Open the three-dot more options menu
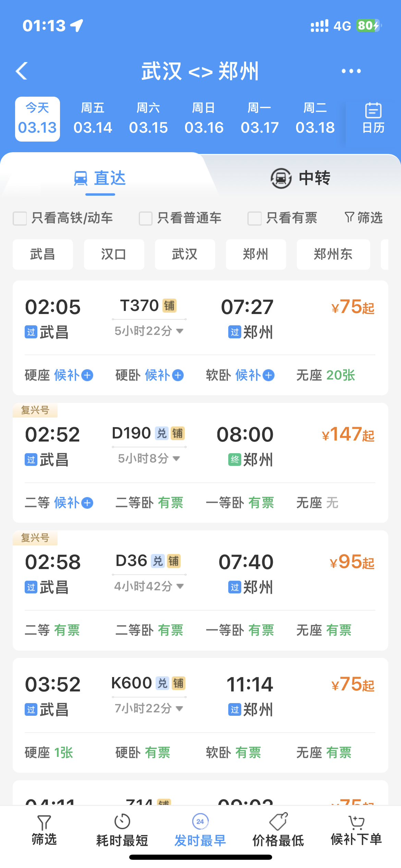Image resolution: width=401 pixels, height=868 pixels. pos(351,71)
